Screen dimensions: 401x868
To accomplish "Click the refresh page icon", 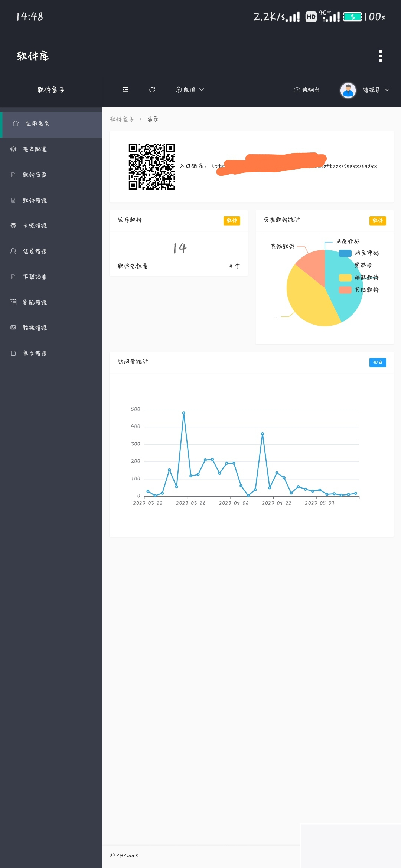I will [x=152, y=90].
